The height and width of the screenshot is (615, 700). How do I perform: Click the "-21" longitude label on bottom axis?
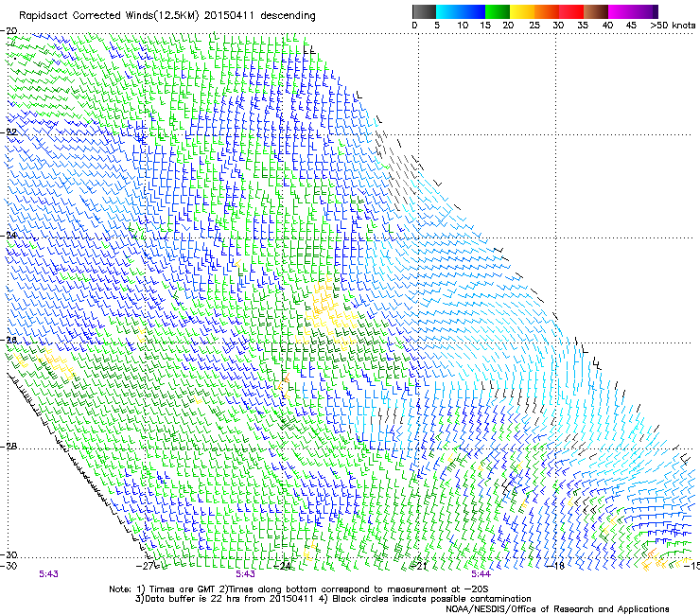point(418,566)
